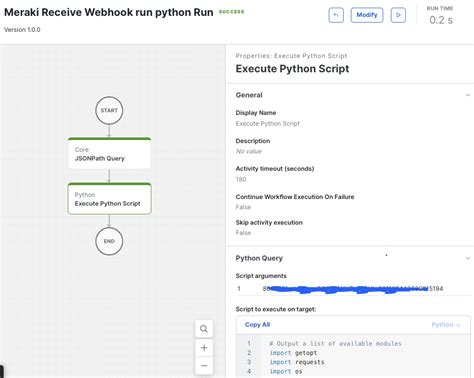Viewport: 474px width, 378px height.
Task: Select the Execute Python Script node
Action: click(109, 199)
